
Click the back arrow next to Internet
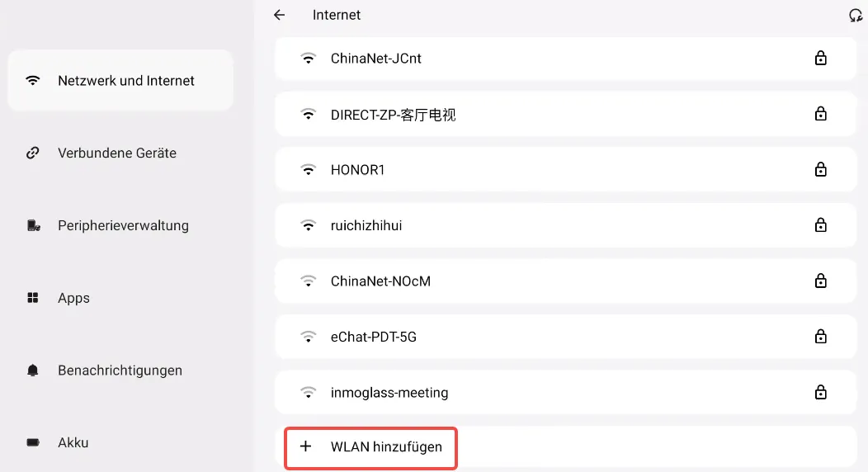(x=280, y=15)
